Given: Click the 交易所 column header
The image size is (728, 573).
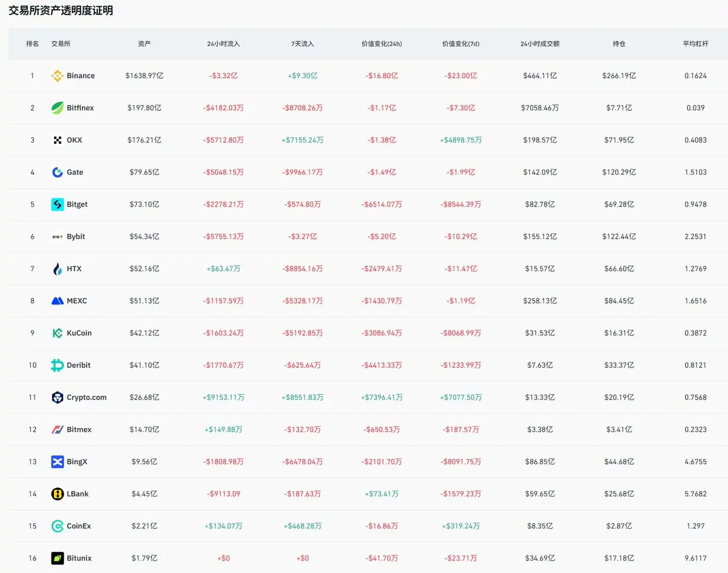Looking at the screenshot, I should point(61,44).
